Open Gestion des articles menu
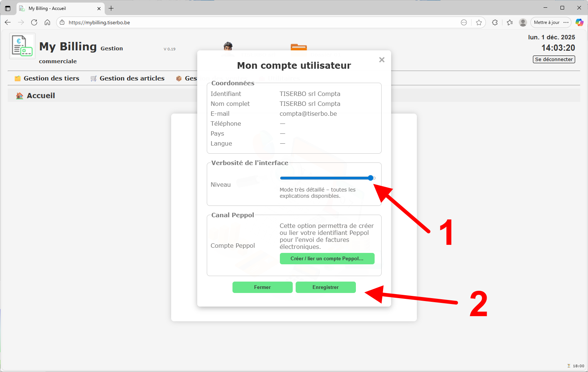The width and height of the screenshot is (588, 372). 127,78
